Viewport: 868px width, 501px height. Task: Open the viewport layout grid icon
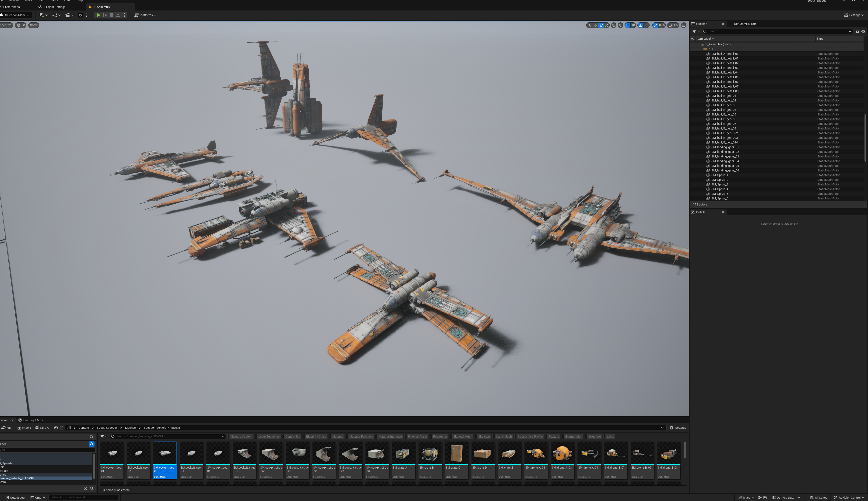684,25
